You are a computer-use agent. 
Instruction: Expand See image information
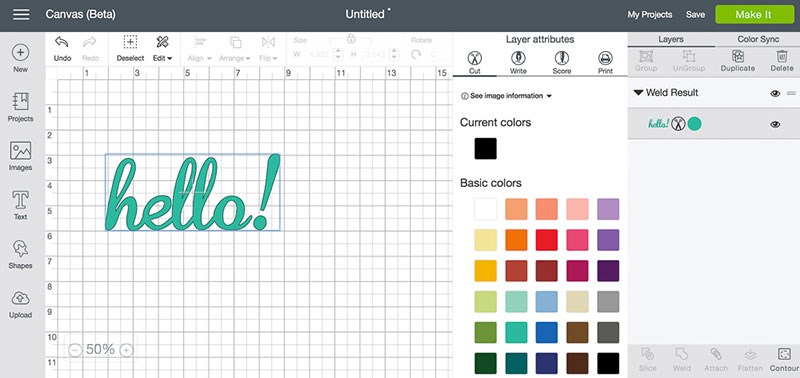click(507, 96)
